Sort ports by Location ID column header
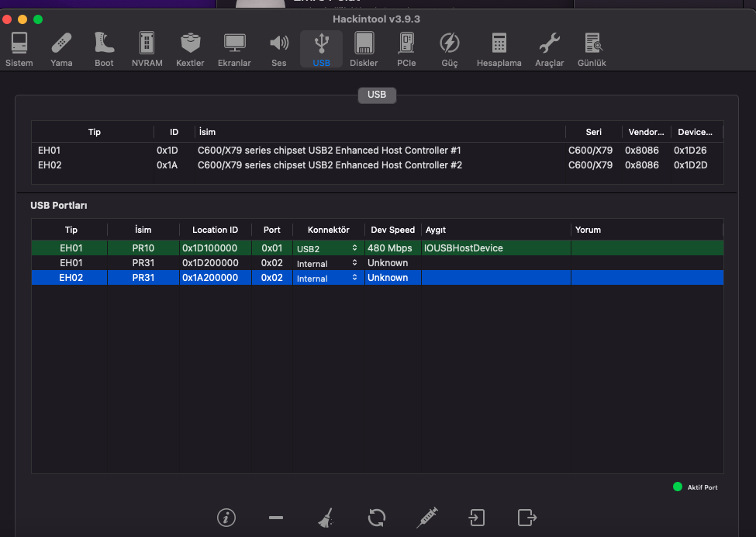756x537 pixels. (x=215, y=230)
